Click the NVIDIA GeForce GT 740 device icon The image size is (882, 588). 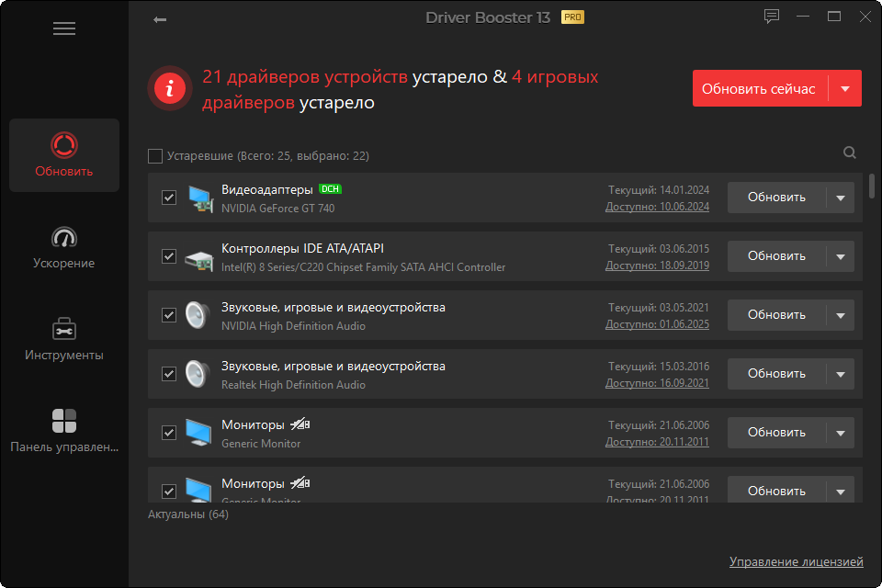(x=199, y=198)
